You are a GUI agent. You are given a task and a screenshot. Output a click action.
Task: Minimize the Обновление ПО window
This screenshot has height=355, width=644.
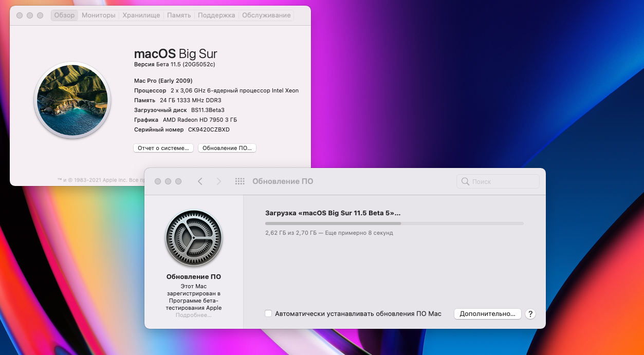point(168,181)
